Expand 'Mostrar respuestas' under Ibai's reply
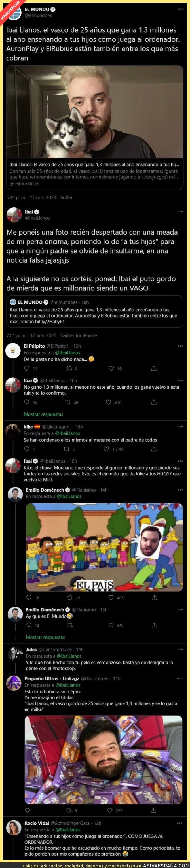This screenshot has height=868, width=190. point(43,414)
